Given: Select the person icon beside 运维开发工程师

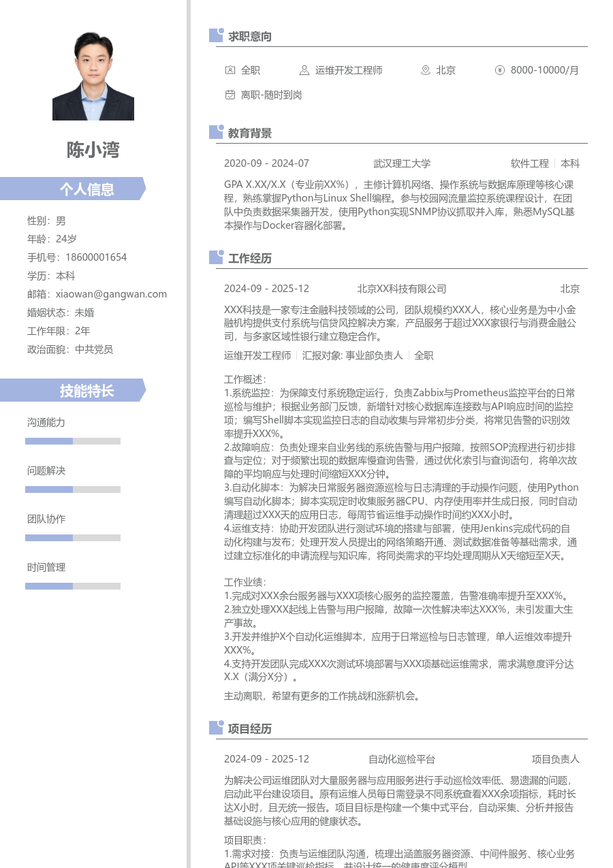Looking at the screenshot, I should [303, 70].
